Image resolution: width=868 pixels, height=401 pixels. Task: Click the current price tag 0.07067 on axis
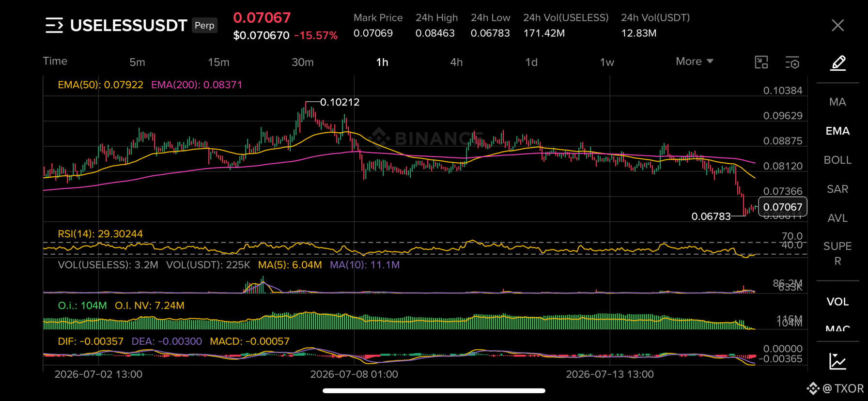pos(783,207)
